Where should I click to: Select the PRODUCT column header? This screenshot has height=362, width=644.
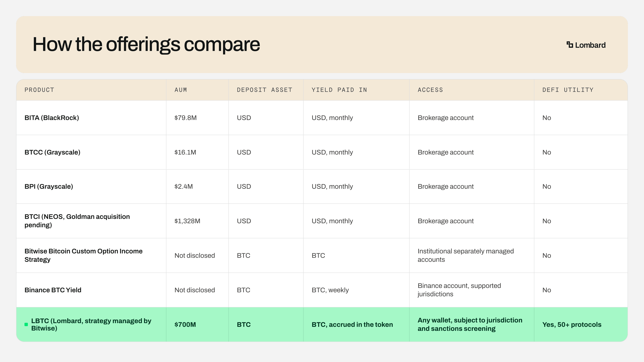click(39, 90)
